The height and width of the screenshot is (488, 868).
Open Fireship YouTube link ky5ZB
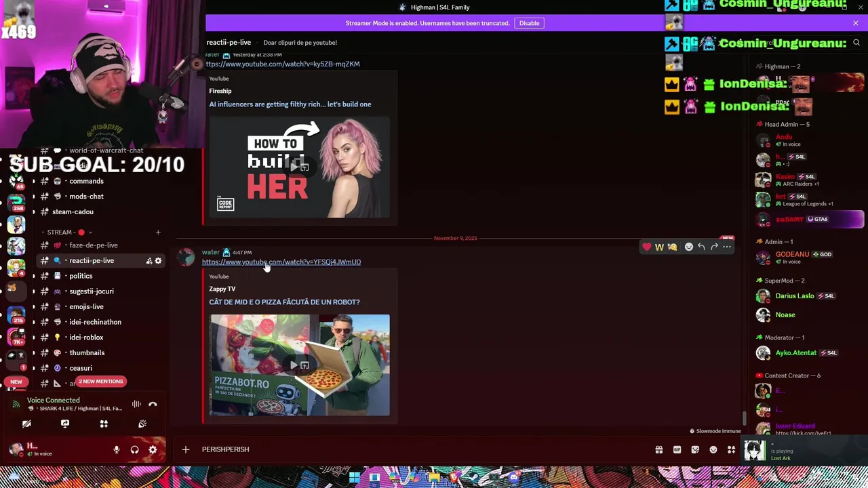click(x=283, y=64)
